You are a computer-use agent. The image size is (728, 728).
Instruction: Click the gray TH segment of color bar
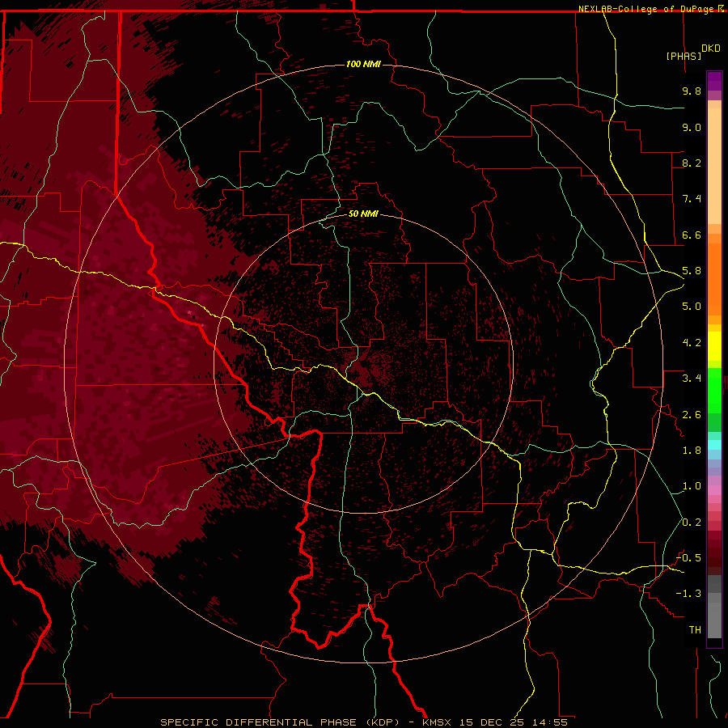(x=714, y=616)
